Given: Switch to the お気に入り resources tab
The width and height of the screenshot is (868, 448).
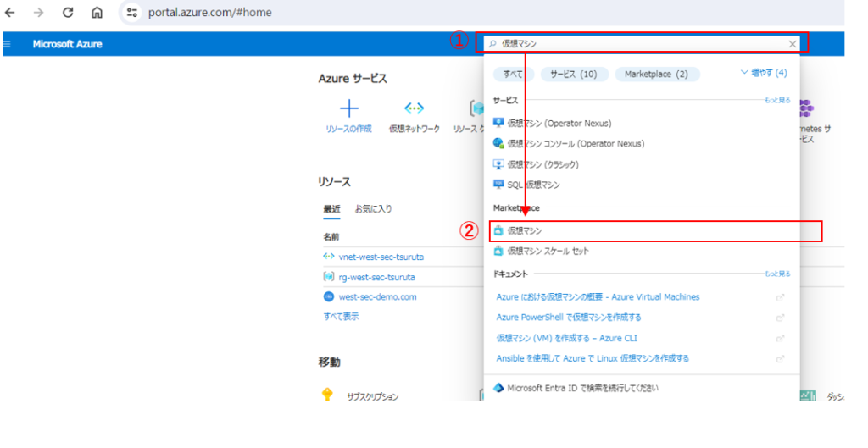Looking at the screenshot, I should pos(373,209).
